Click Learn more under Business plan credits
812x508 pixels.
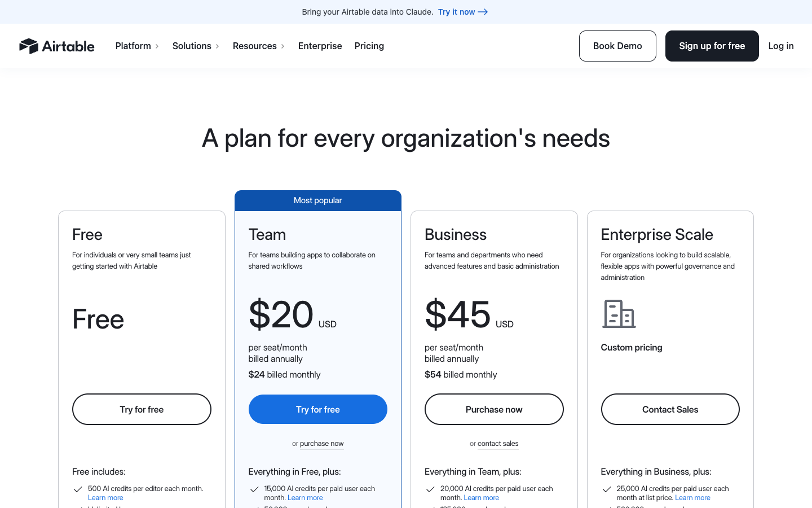tap(481, 498)
